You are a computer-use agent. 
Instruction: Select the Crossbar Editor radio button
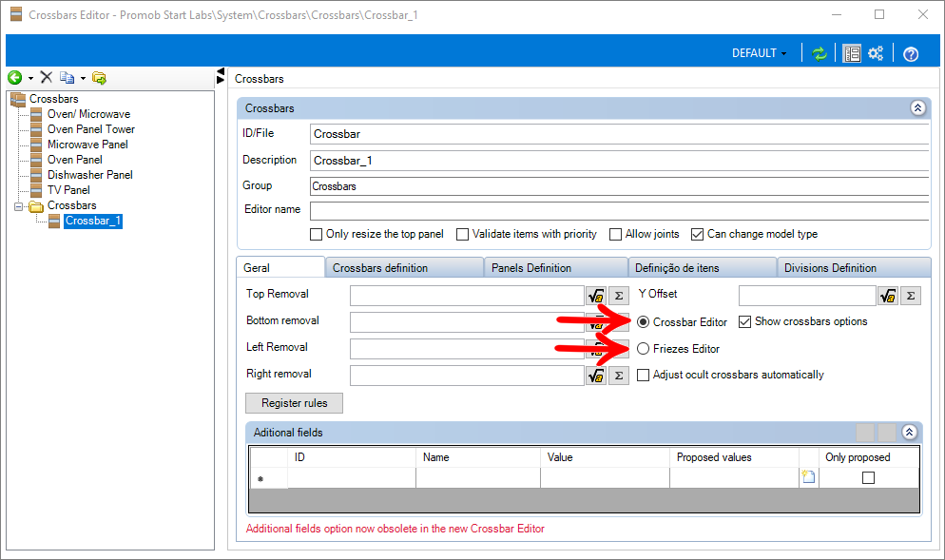pos(643,322)
